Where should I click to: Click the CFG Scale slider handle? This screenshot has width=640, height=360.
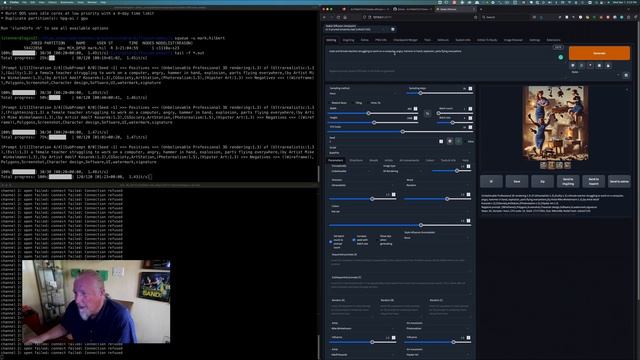click(x=403, y=132)
